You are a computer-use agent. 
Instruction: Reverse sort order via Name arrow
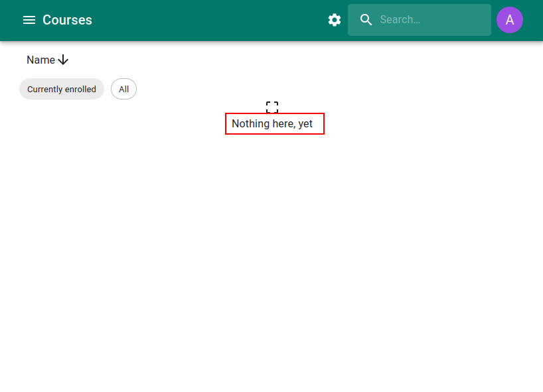pos(64,60)
